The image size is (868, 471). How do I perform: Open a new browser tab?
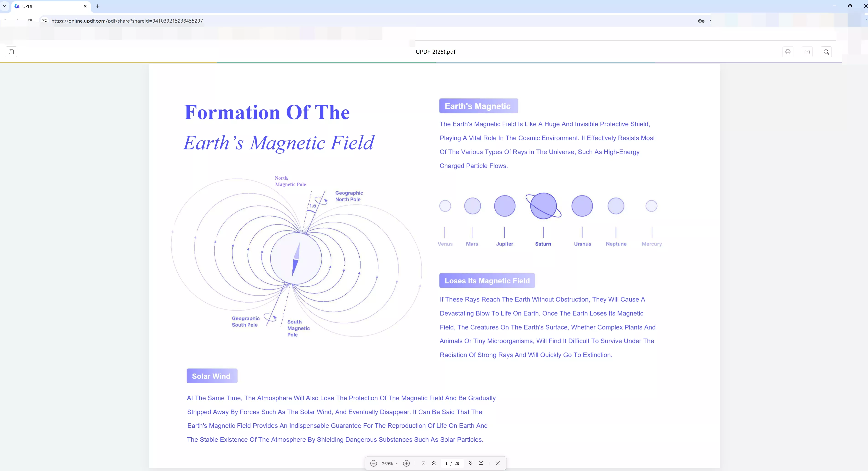point(97,6)
